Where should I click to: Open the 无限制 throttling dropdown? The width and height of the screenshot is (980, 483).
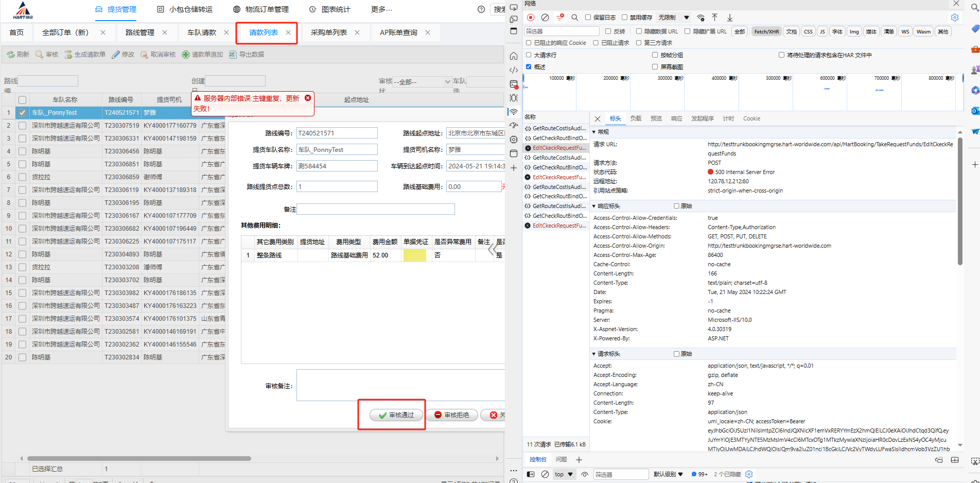click(x=674, y=18)
